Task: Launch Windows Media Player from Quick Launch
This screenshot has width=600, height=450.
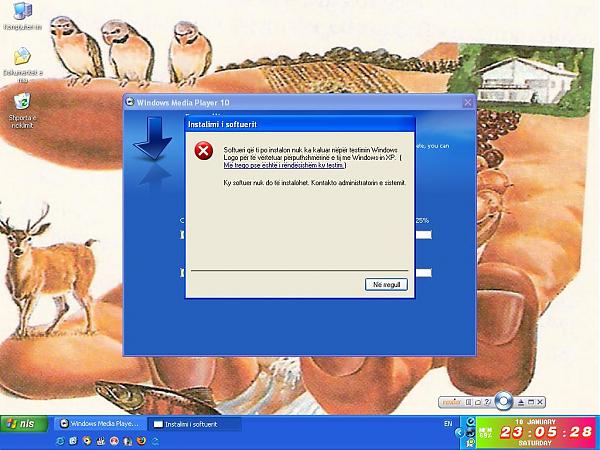Action: 87,441
